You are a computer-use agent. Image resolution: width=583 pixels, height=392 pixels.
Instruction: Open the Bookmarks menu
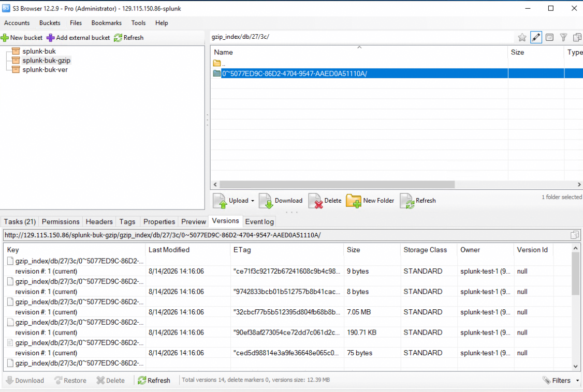[x=106, y=23]
